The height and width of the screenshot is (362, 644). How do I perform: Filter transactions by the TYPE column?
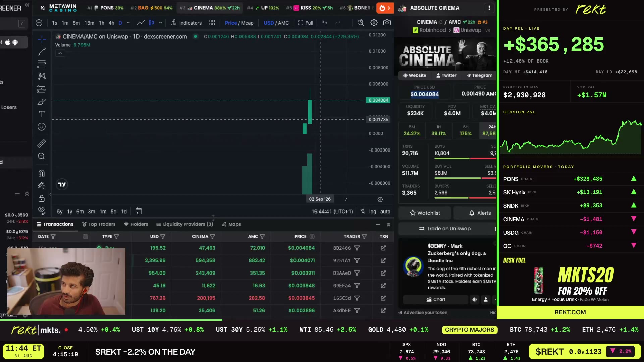pos(116,237)
